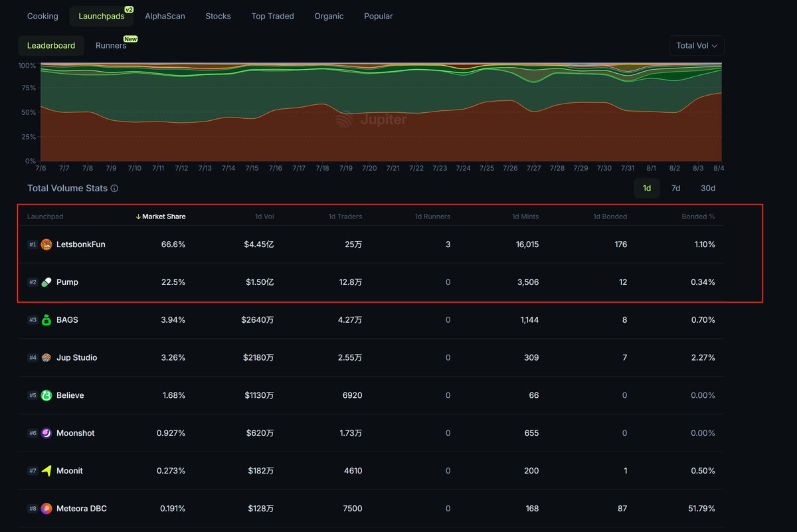Click the #2 rank badge
This screenshot has width=797, height=532.
coord(33,282)
